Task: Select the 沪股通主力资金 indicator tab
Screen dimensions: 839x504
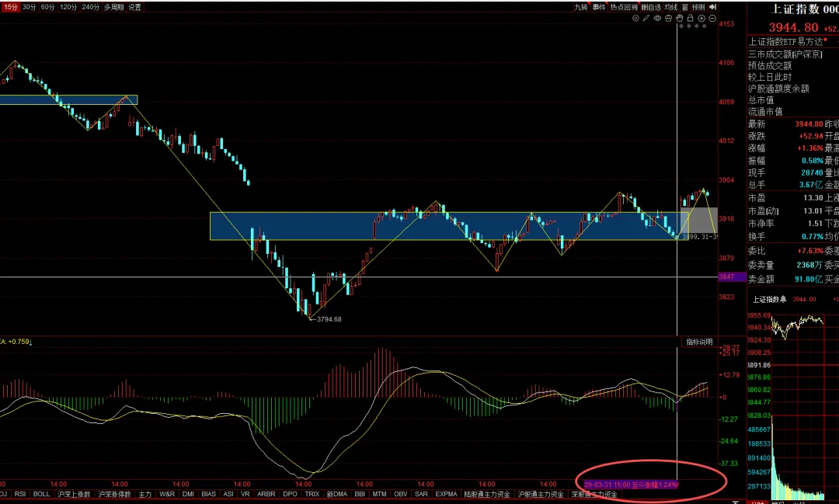Action: (541, 494)
